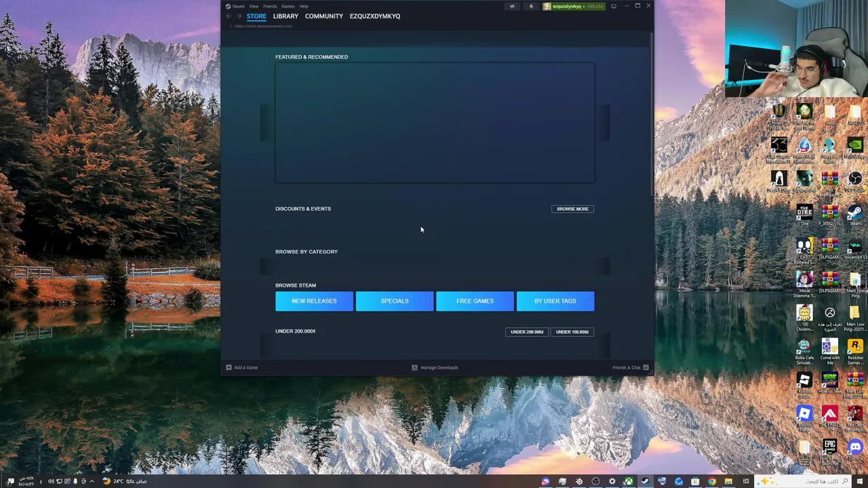
Task: Open Red Dead Redemption desktop shortcut
Action: (x=855, y=418)
